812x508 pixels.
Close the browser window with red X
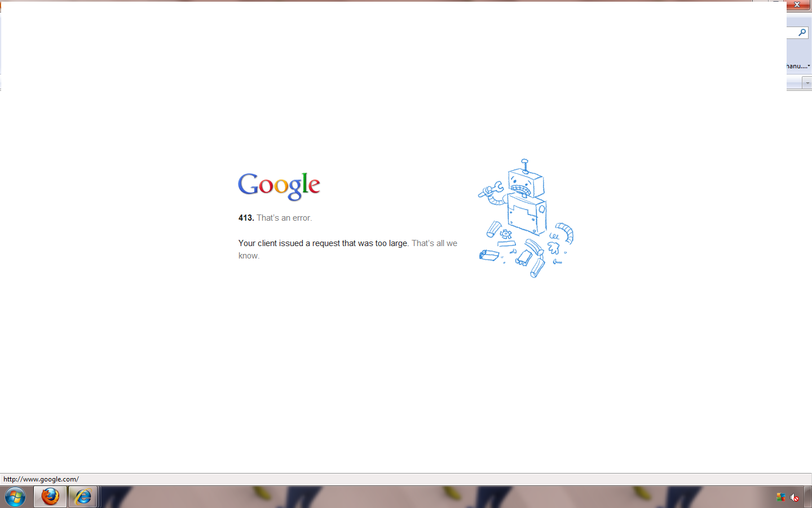pyautogui.click(x=797, y=5)
